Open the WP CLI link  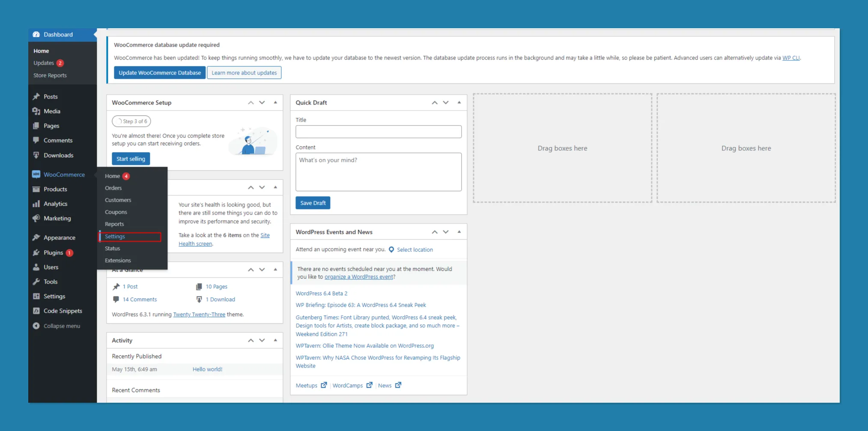point(791,58)
